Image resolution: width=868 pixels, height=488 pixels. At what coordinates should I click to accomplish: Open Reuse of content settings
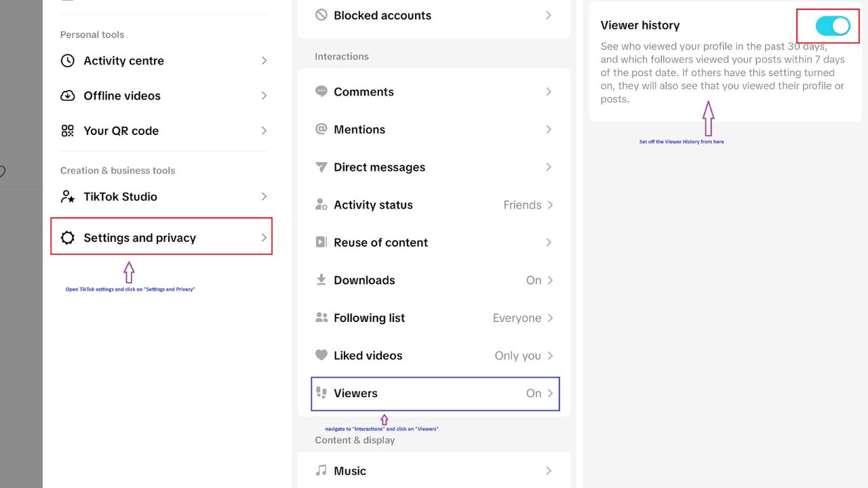[x=434, y=242]
